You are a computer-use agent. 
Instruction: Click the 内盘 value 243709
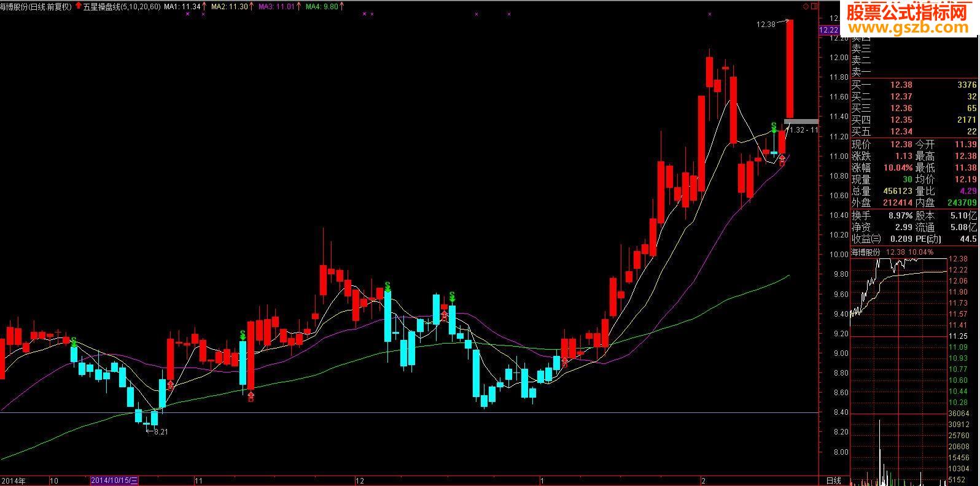point(962,202)
